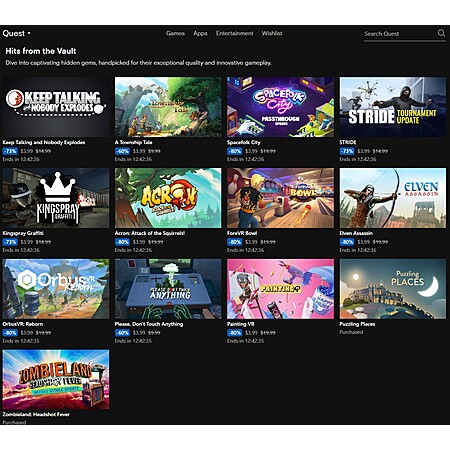Viewport: 450px width, 450px height.
Task: Click the Zombieland: Headshot Fever title
Action: point(36,414)
